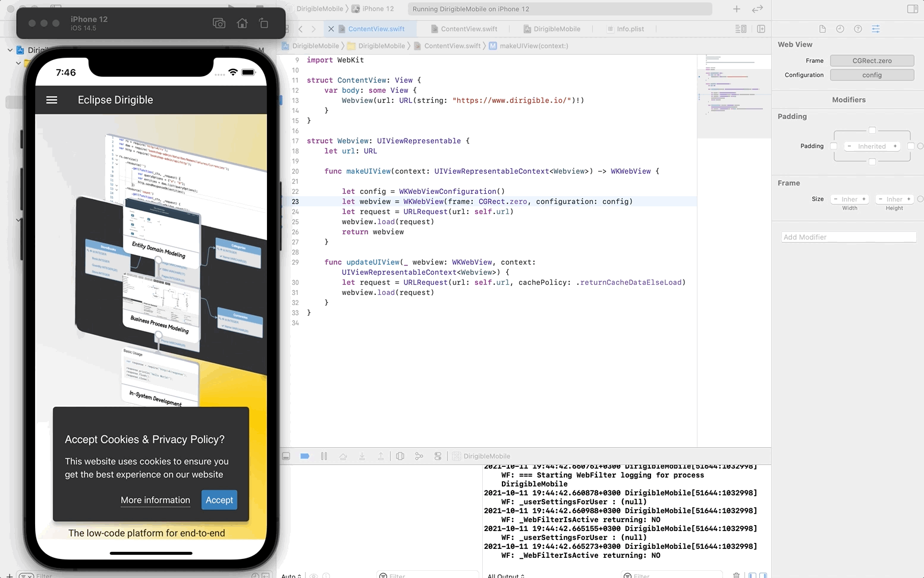Open the More information cookie link

pyautogui.click(x=155, y=500)
